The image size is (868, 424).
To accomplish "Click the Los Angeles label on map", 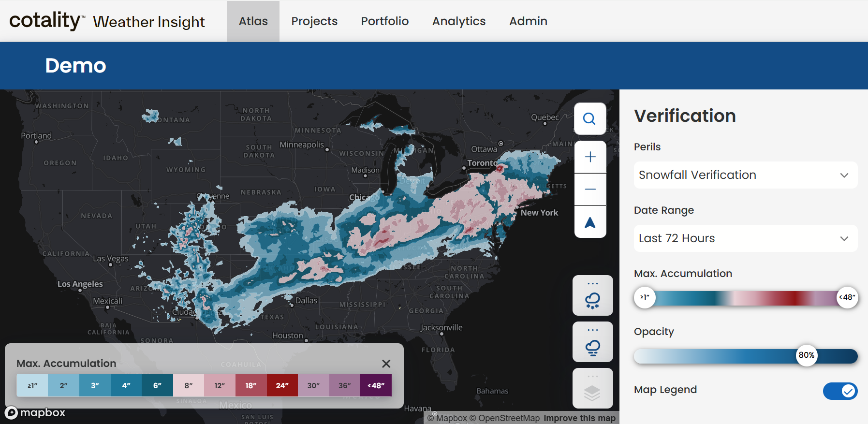I will coord(80,284).
